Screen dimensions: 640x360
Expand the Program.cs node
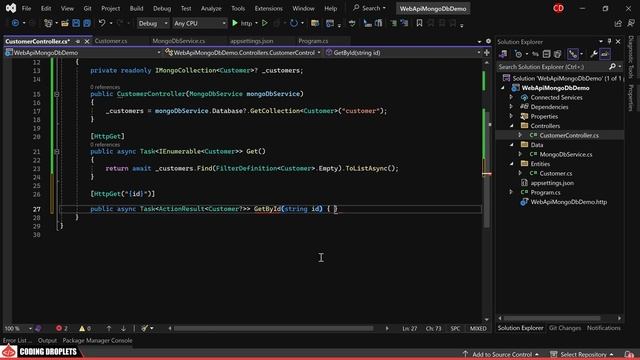(x=511, y=192)
